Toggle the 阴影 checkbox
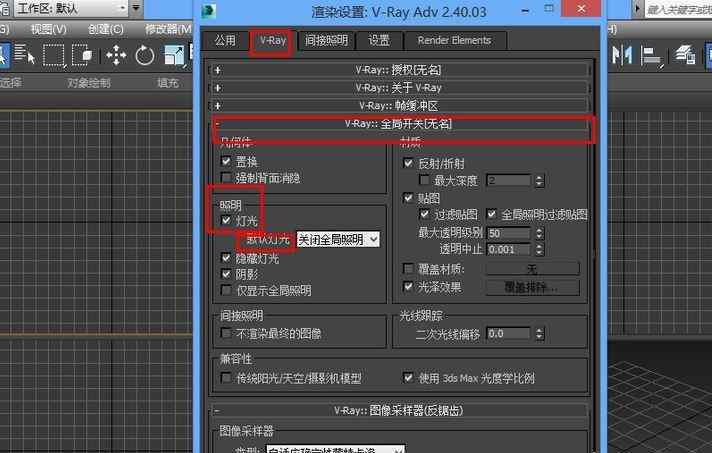The width and height of the screenshot is (712, 453). pos(226,274)
